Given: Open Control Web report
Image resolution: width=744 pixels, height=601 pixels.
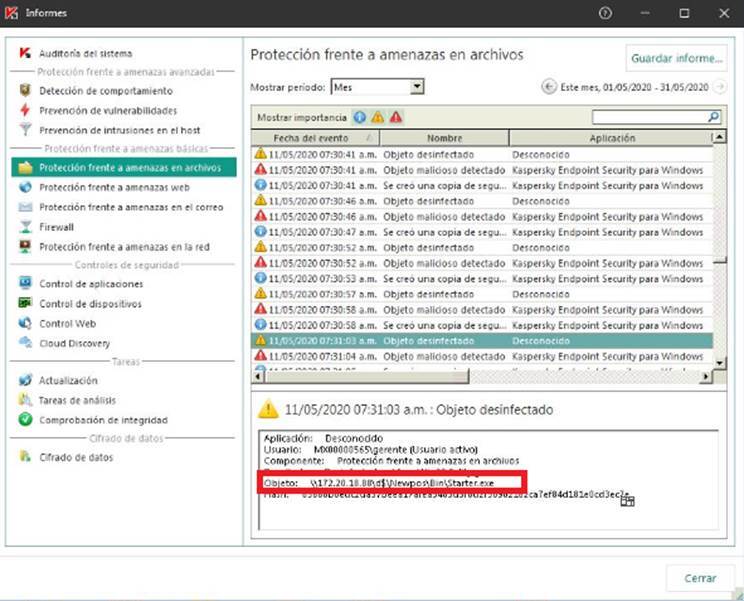Looking at the screenshot, I should click(67, 324).
